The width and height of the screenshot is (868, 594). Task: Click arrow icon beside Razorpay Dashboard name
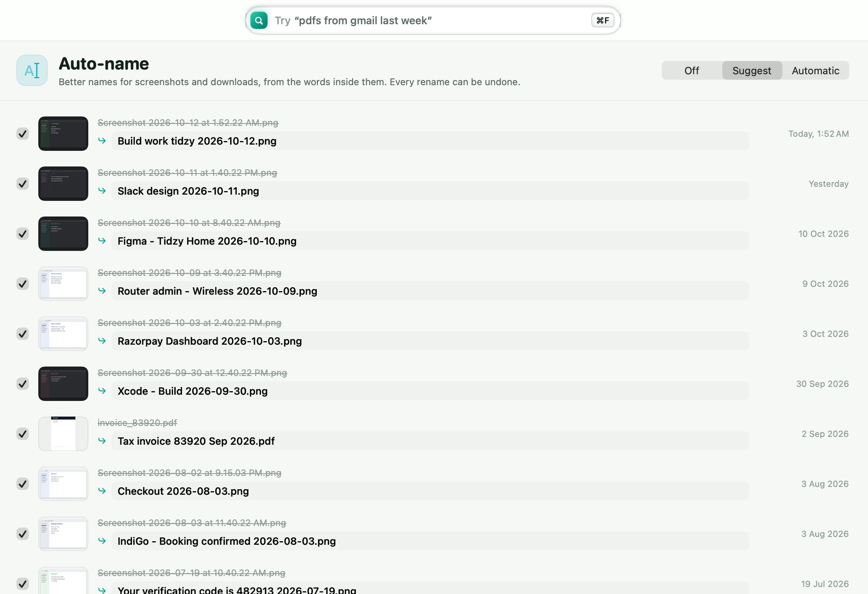pyautogui.click(x=102, y=341)
